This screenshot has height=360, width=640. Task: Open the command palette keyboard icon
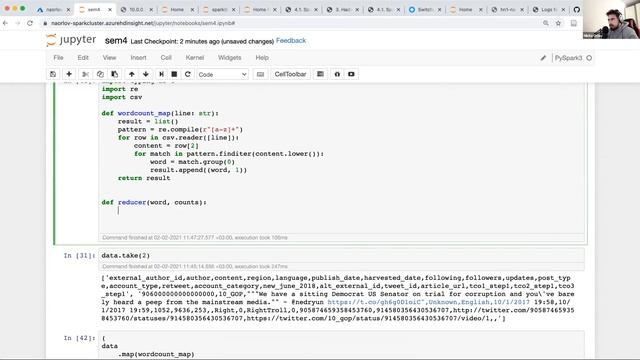[260, 74]
